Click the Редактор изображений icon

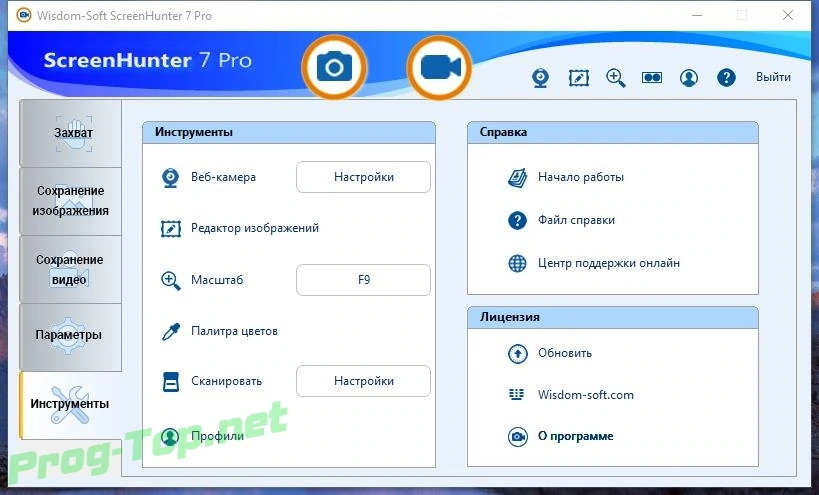[x=171, y=229]
